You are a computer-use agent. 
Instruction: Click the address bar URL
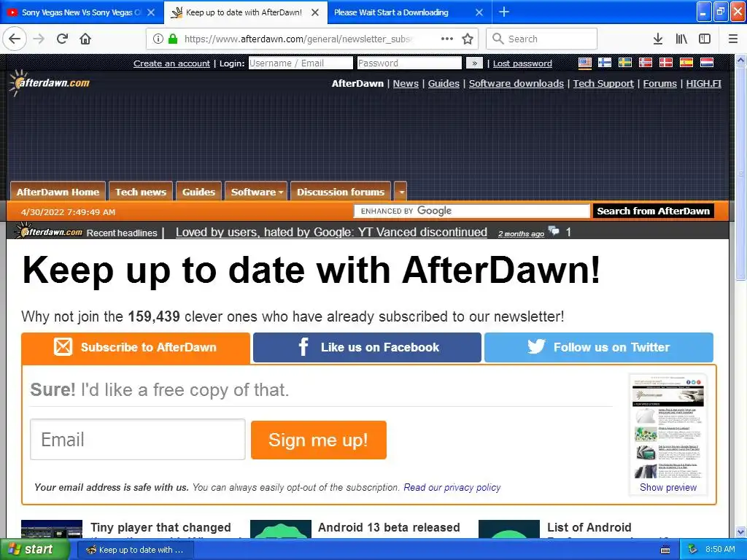pos(299,39)
